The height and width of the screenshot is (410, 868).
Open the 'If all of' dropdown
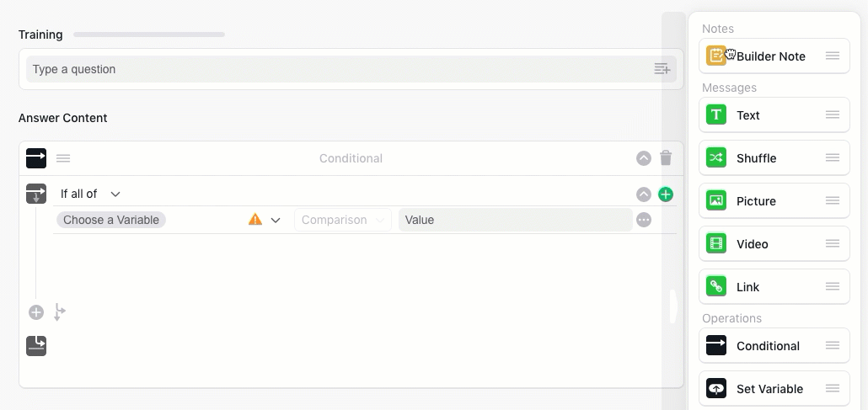(90, 194)
